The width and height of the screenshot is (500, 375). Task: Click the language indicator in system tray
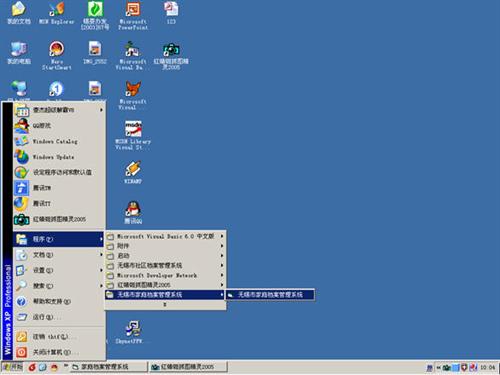coord(429,368)
